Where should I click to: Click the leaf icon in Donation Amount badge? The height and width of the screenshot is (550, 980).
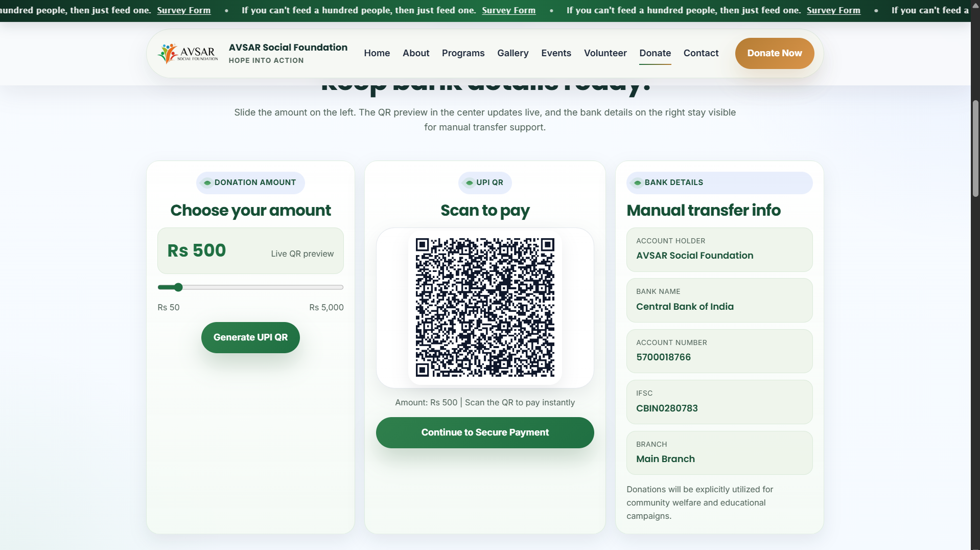pos(207,182)
